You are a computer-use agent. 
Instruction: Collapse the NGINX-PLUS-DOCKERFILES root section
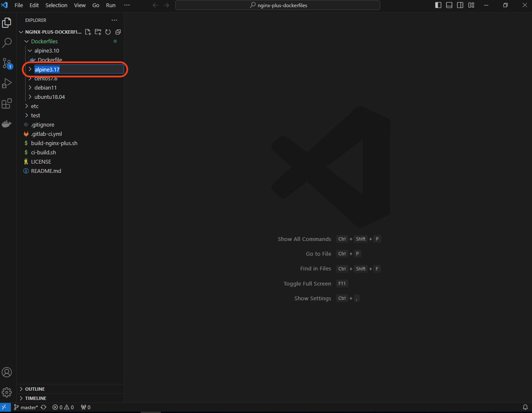[x=50, y=32]
